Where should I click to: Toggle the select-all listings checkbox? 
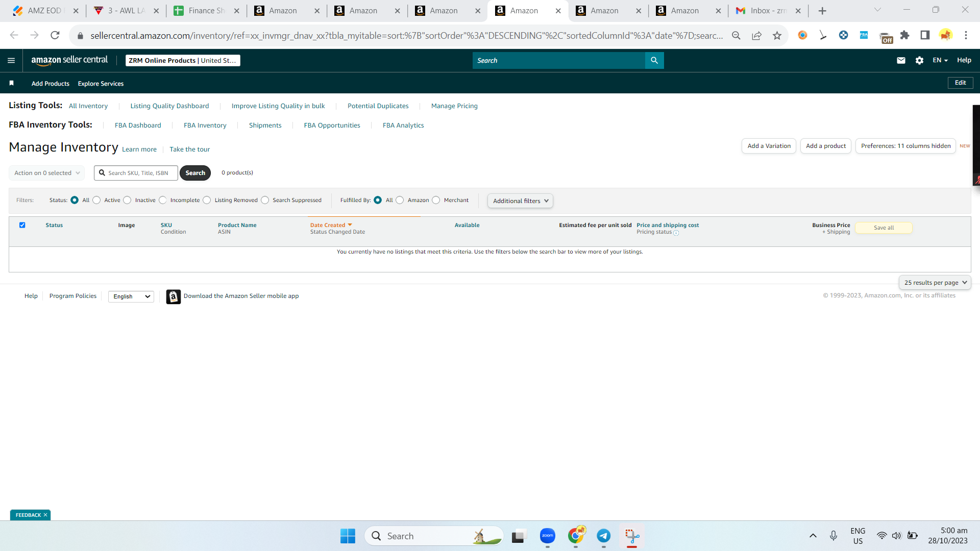click(x=22, y=225)
